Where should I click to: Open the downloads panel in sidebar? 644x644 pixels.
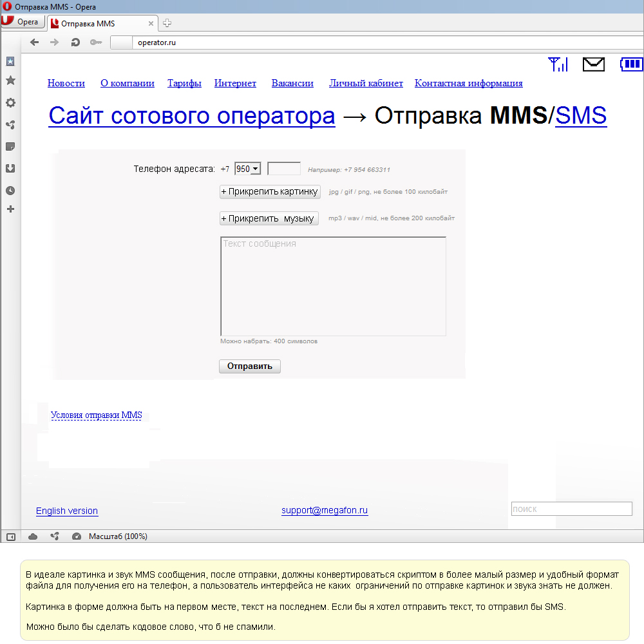[10, 169]
